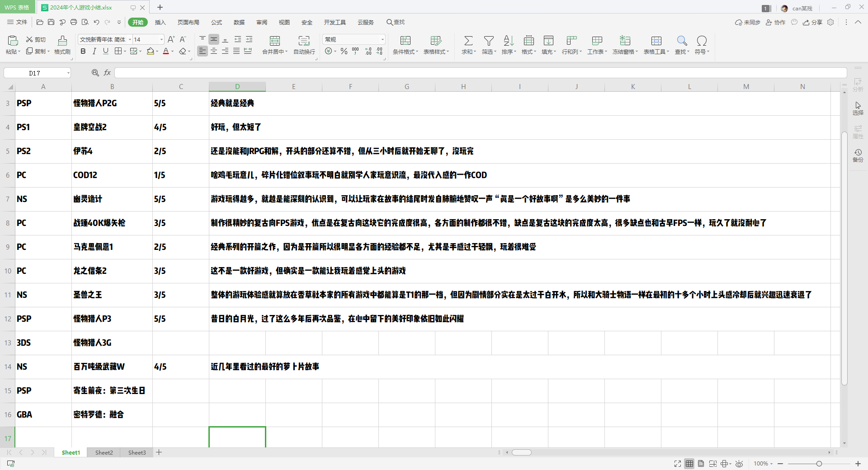Click the Sort (排序) icon
The height and width of the screenshot is (470, 868).
click(509, 41)
